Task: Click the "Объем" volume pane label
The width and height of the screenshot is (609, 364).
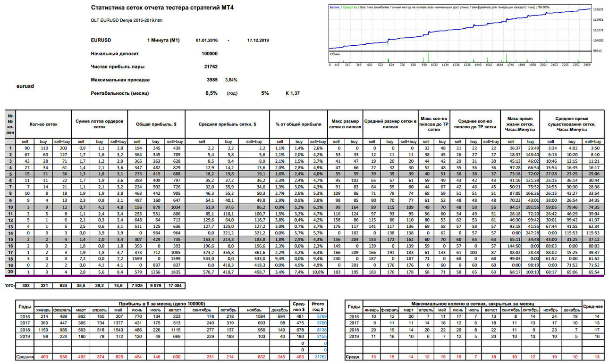Action: (x=334, y=54)
